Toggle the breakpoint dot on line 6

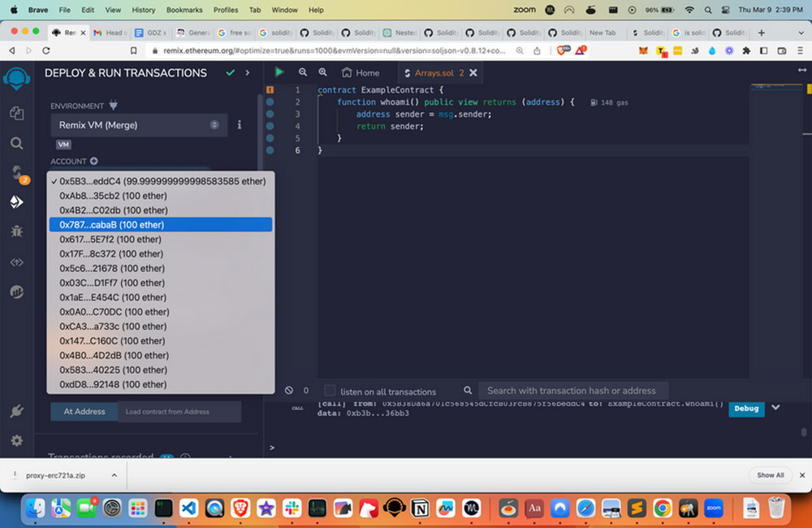(x=270, y=150)
